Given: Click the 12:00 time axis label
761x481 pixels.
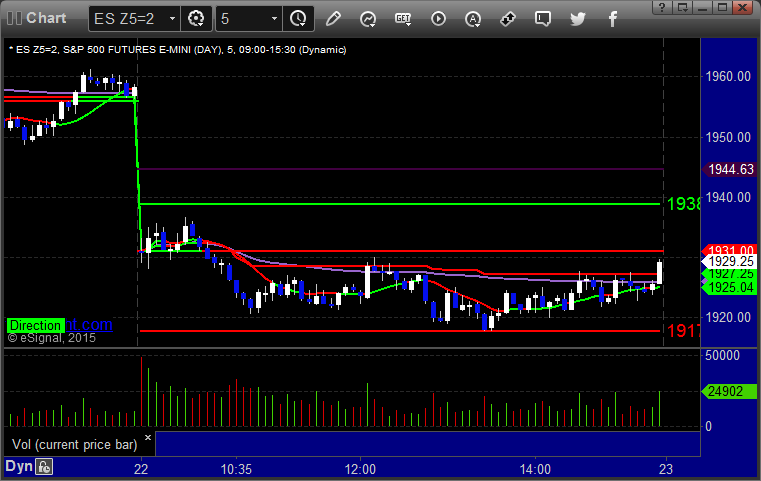Looking at the screenshot, I should click(x=360, y=469).
